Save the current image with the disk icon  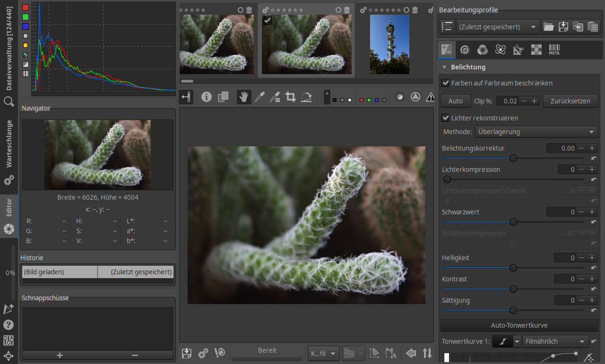[187, 353]
